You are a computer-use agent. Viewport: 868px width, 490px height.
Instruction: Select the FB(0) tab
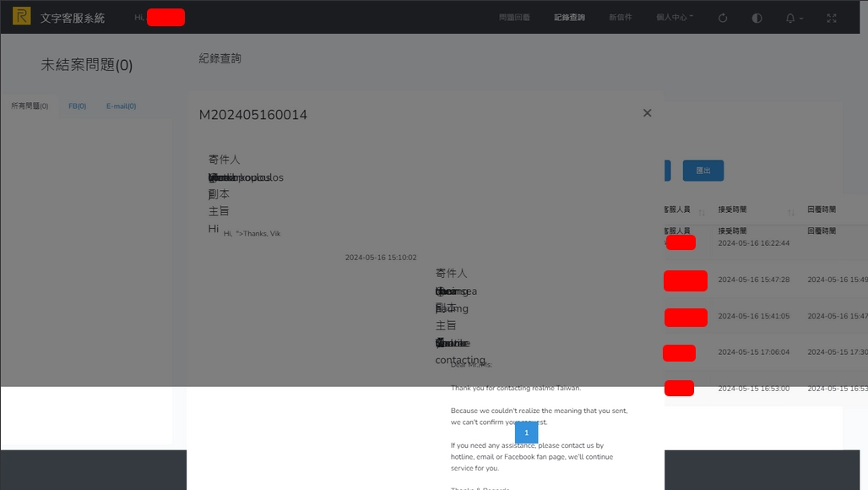pos(77,106)
